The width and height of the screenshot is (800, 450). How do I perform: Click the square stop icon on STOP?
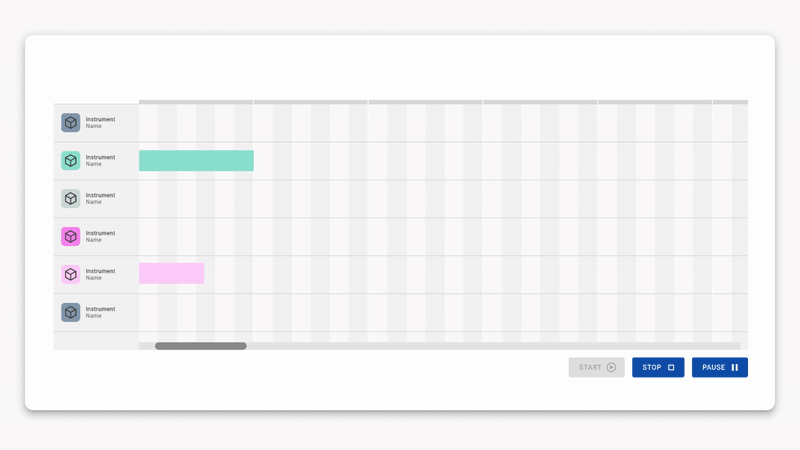coord(671,367)
